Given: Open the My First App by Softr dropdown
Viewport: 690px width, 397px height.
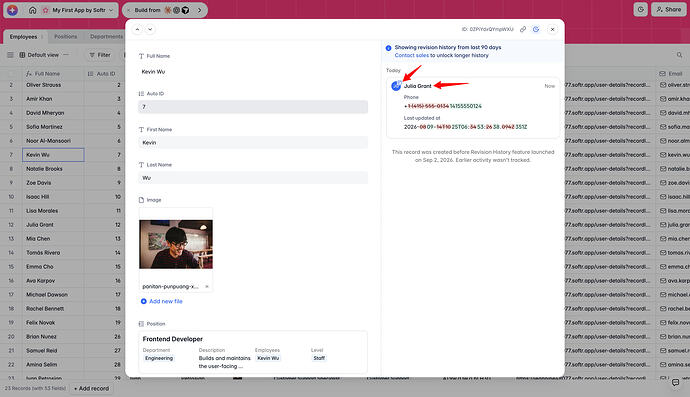Looking at the screenshot, I should click(78, 10).
